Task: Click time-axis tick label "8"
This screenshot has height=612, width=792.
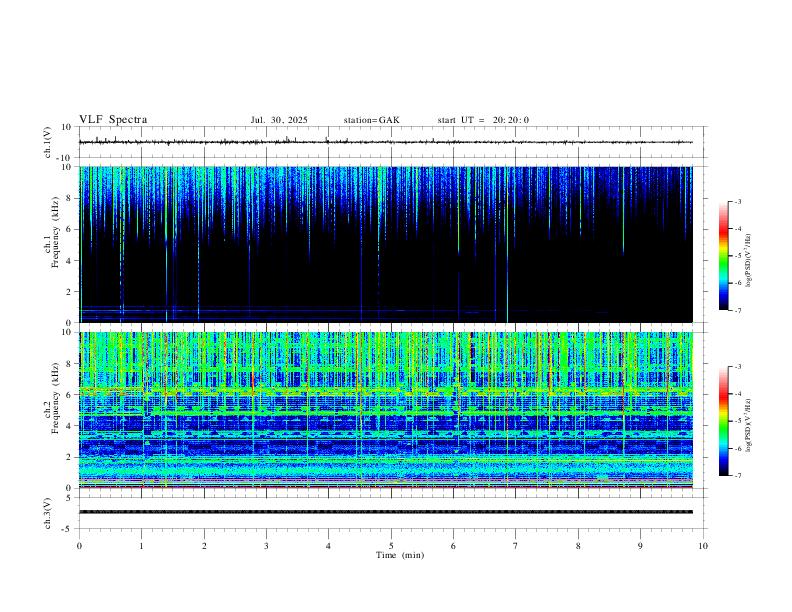Action: pyautogui.click(x=578, y=546)
